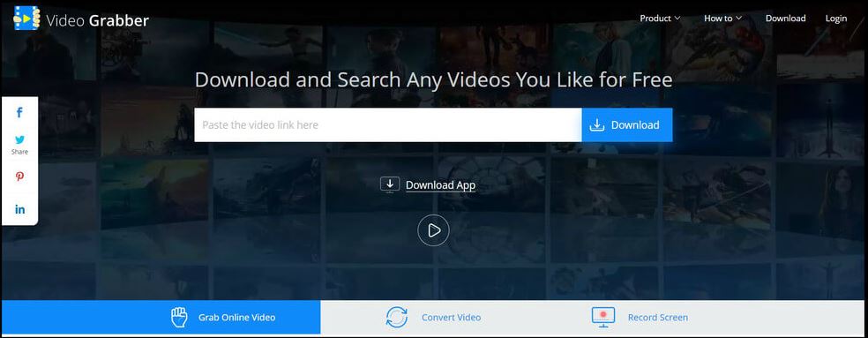Image resolution: width=868 pixels, height=338 pixels.
Task: Play the intro video with the circular button
Action: click(x=433, y=230)
